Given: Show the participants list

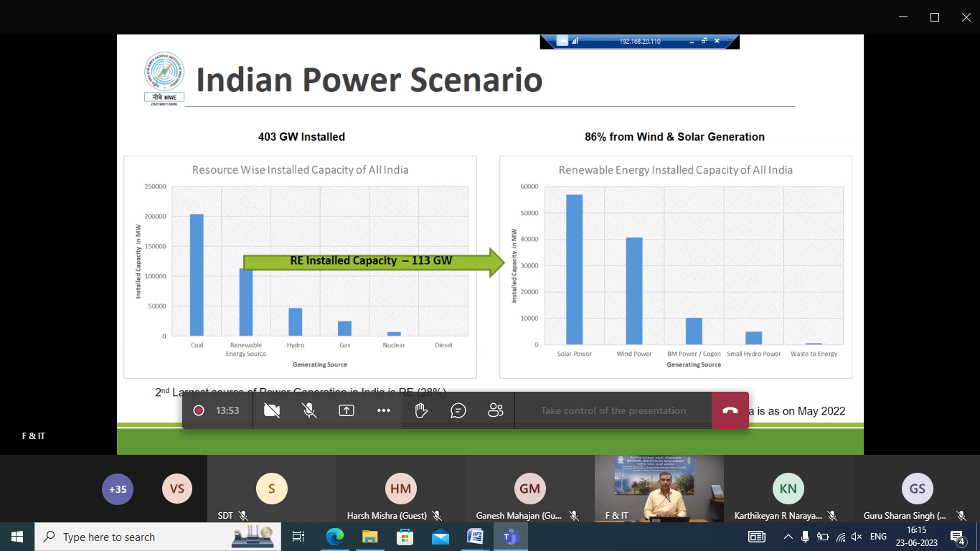Looking at the screenshot, I should [496, 410].
